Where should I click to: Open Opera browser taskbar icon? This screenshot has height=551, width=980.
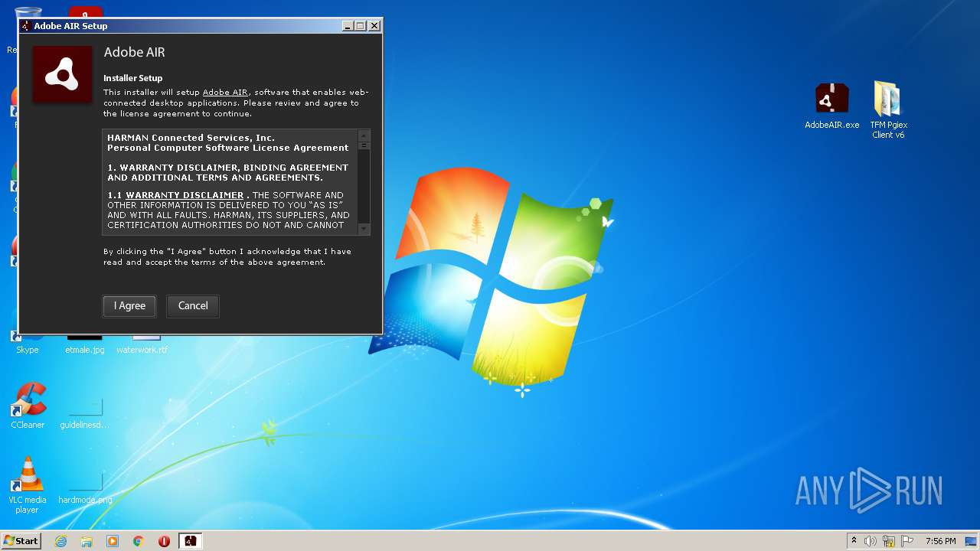(x=164, y=541)
